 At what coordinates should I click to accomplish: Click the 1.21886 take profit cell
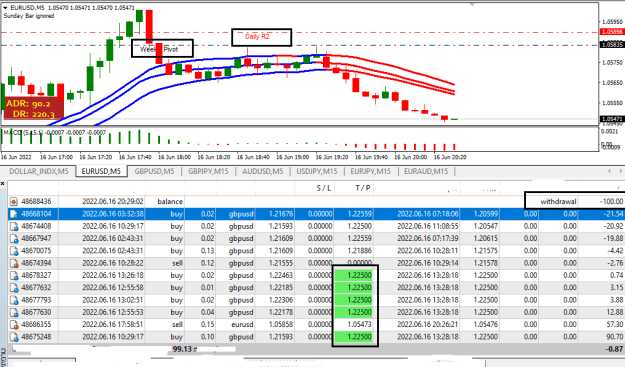[360, 251]
